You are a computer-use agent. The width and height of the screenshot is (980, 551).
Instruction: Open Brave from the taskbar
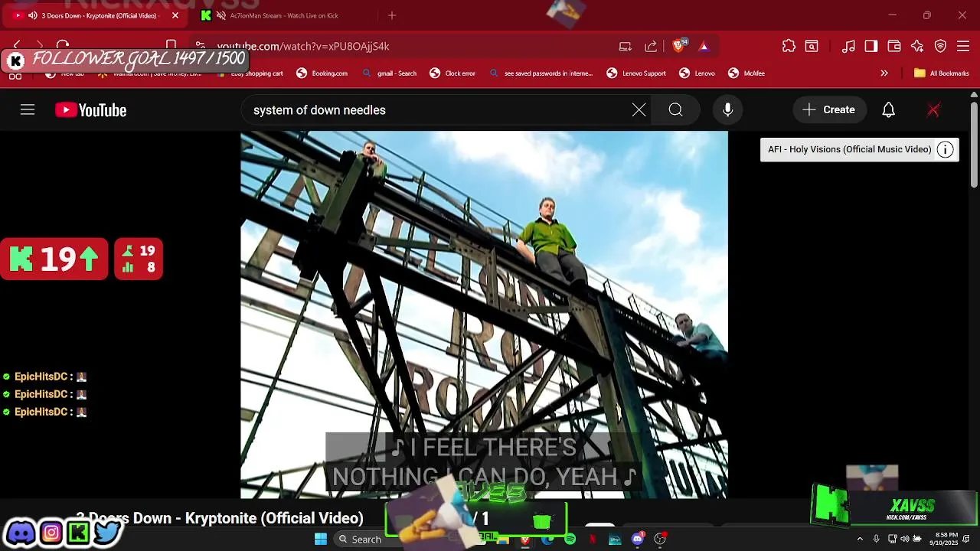click(x=524, y=540)
